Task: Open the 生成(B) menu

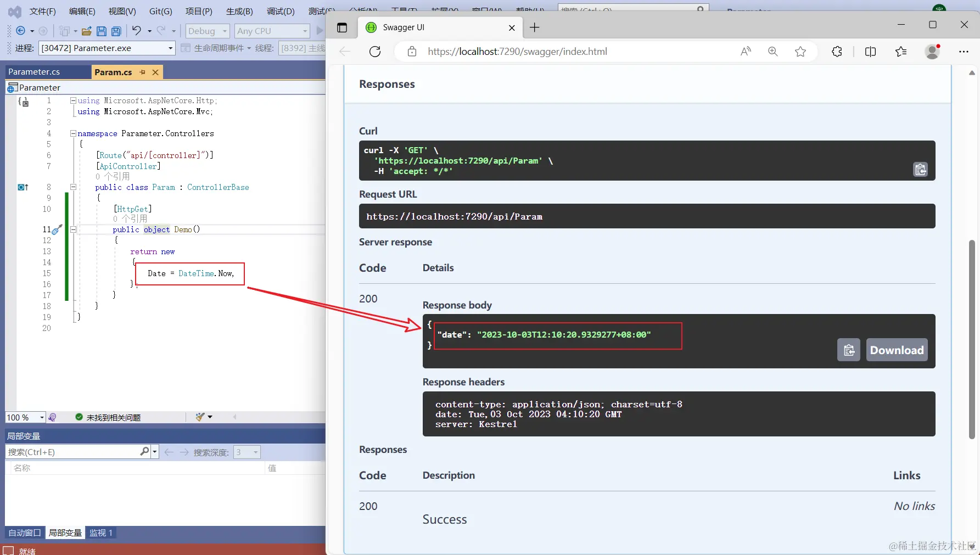Action: tap(239, 11)
